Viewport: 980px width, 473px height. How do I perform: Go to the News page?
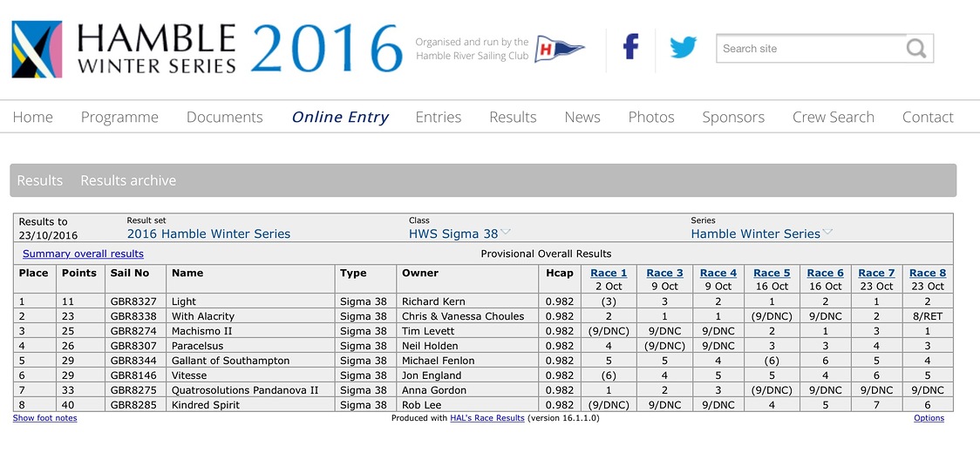coord(582,117)
